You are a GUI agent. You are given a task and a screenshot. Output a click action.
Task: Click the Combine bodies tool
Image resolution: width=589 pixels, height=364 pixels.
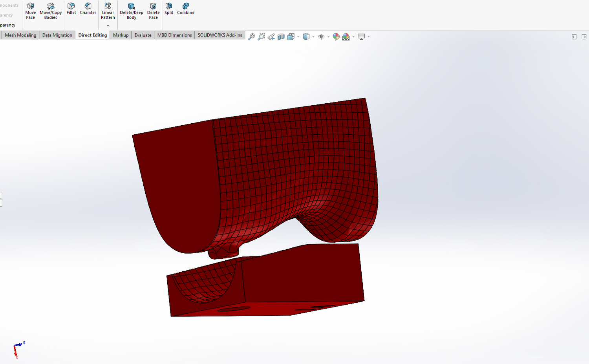coord(186,9)
